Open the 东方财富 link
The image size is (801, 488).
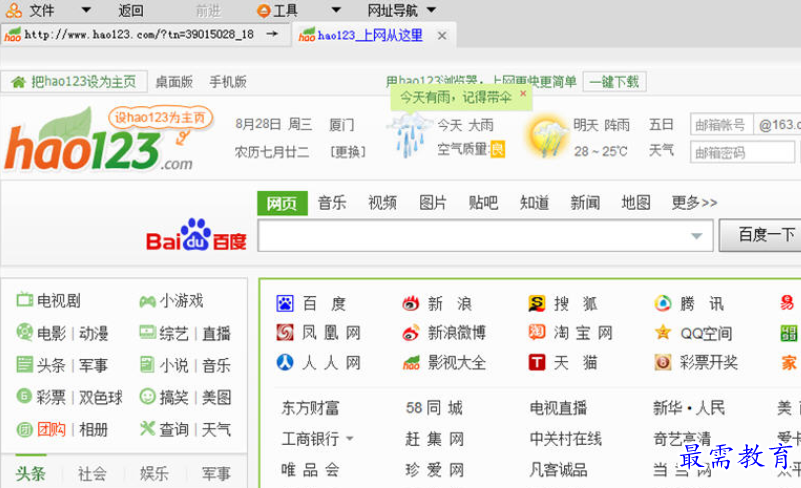click(310, 408)
